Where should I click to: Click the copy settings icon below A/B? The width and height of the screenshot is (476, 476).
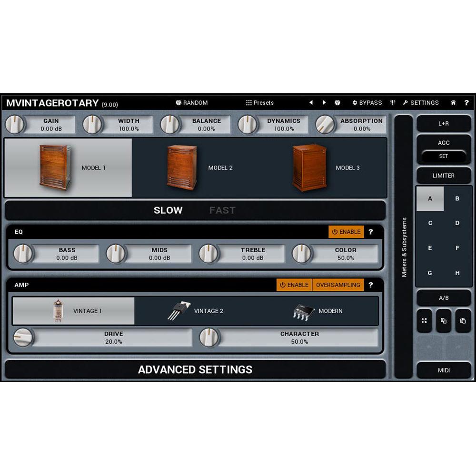click(x=444, y=321)
